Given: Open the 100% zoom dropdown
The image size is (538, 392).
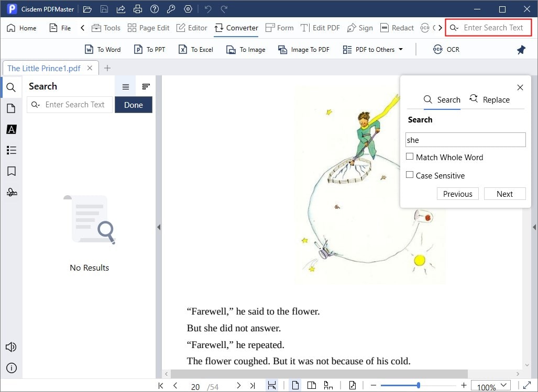Looking at the screenshot, I should click(x=491, y=386).
